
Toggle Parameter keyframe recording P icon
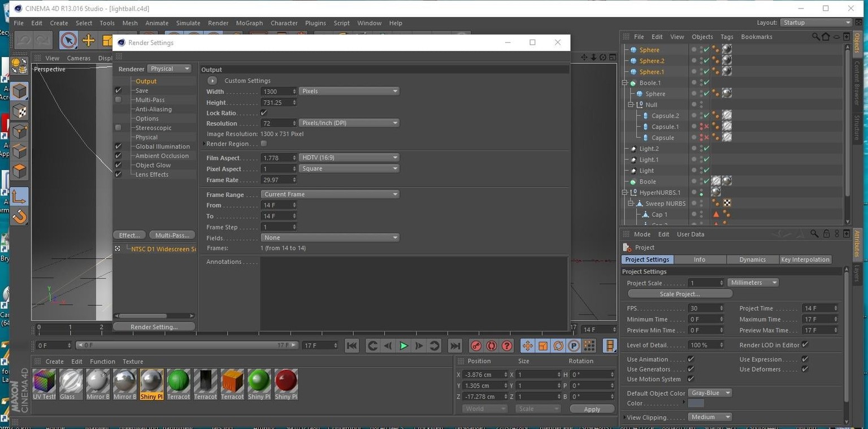574,346
